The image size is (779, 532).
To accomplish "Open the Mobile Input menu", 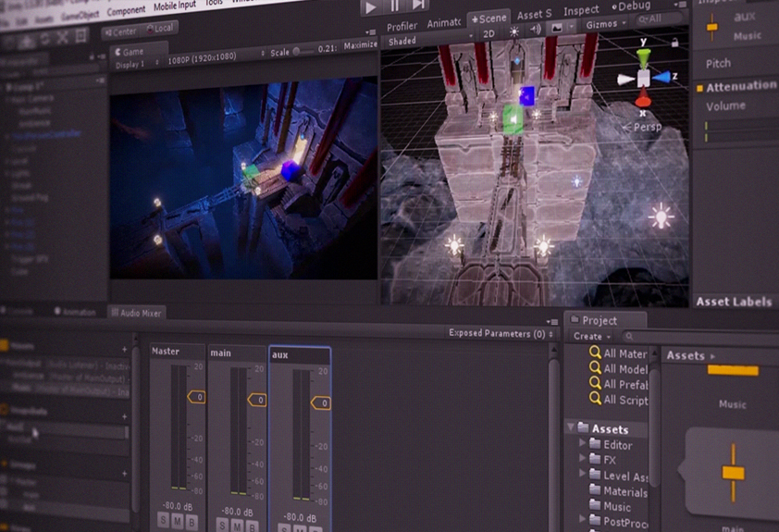I will [x=174, y=6].
